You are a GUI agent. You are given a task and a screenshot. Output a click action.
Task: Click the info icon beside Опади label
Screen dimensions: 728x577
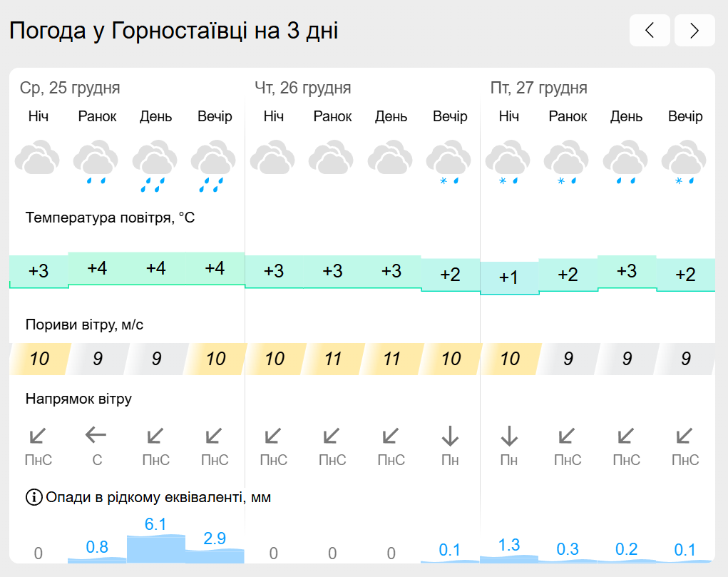click(x=34, y=497)
